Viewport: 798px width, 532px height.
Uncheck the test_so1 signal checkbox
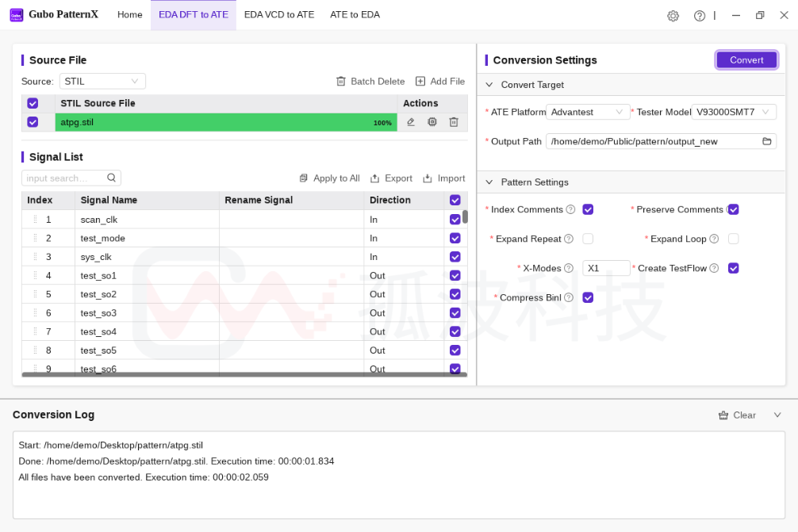pyautogui.click(x=455, y=275)
